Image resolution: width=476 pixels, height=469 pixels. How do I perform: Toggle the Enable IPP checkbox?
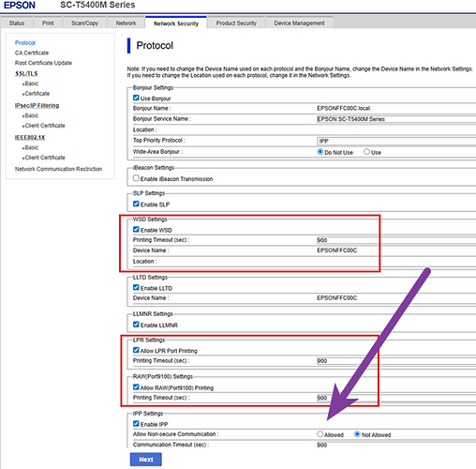136,424
